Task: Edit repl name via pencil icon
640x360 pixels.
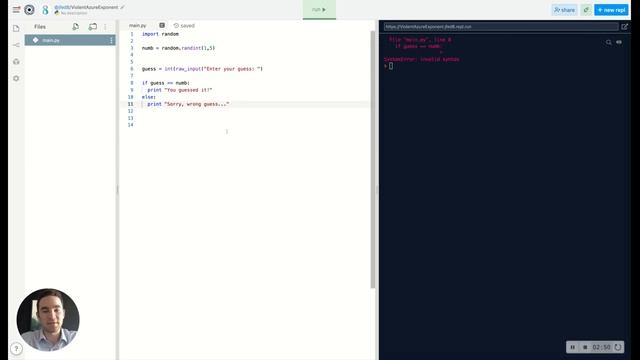Action: (x=122, y=7)
